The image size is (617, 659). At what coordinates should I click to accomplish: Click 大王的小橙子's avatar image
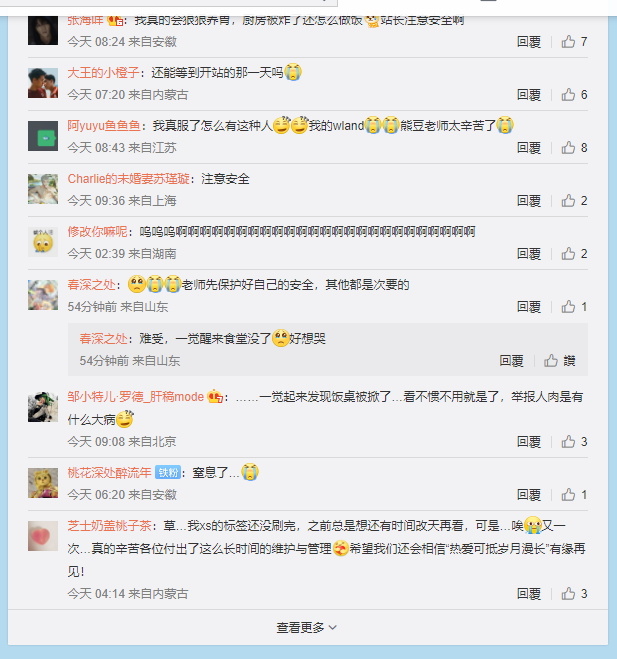[x=43, y=83]
